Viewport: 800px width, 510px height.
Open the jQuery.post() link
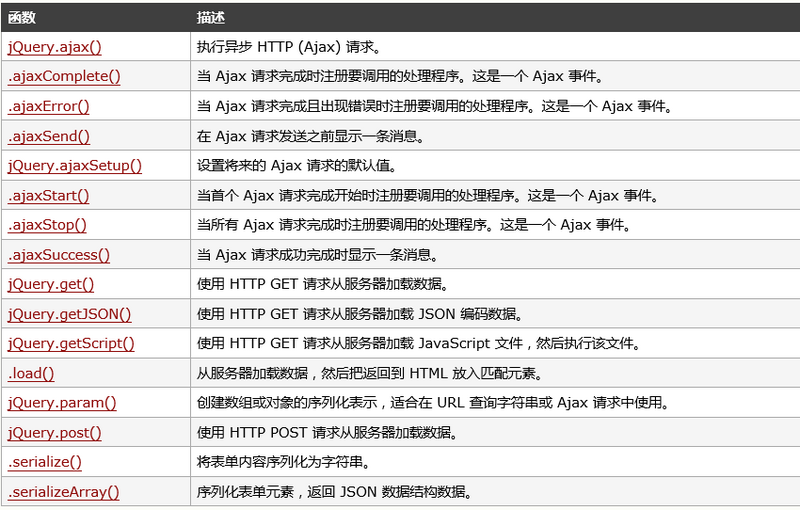pyautogui.click(x=55, y=433)
